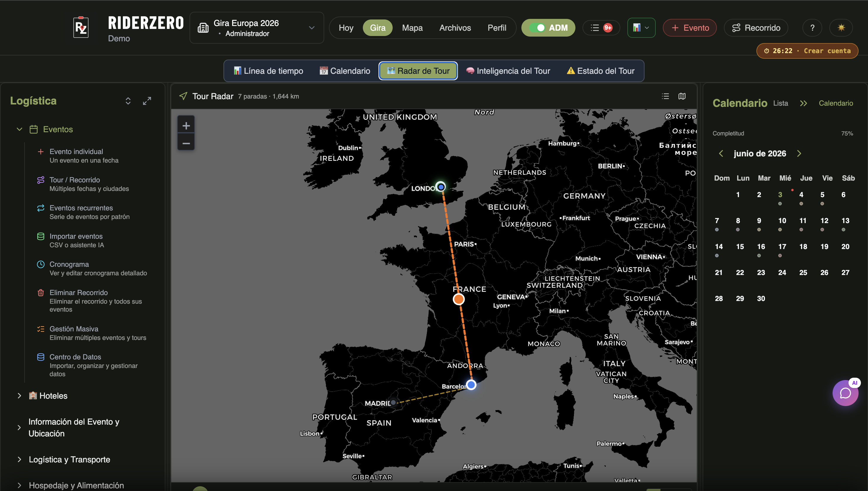Select June 17 in the calendar

[782, 247]
